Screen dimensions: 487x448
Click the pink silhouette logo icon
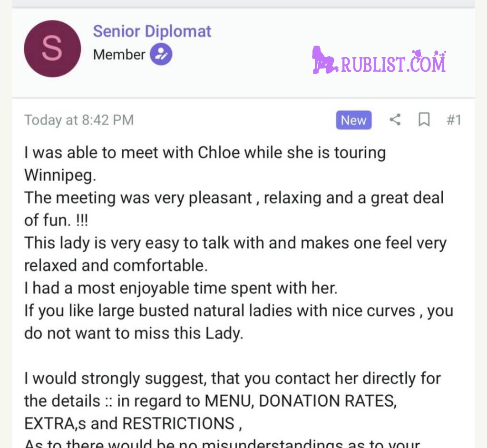tap(324, 60)
